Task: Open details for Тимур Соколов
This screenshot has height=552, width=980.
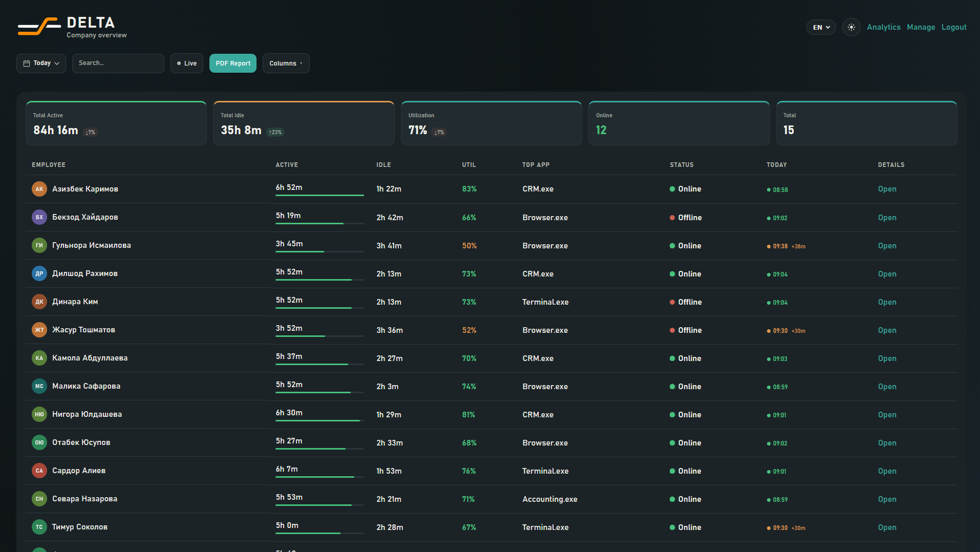Action: point(887,527)
